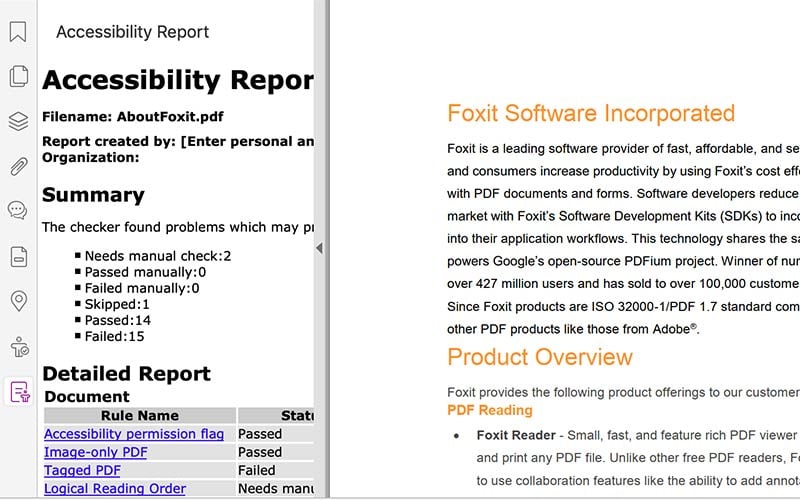Open the Accessibility permission flag link
Viewport: 800px width, 500px height.
134,434
